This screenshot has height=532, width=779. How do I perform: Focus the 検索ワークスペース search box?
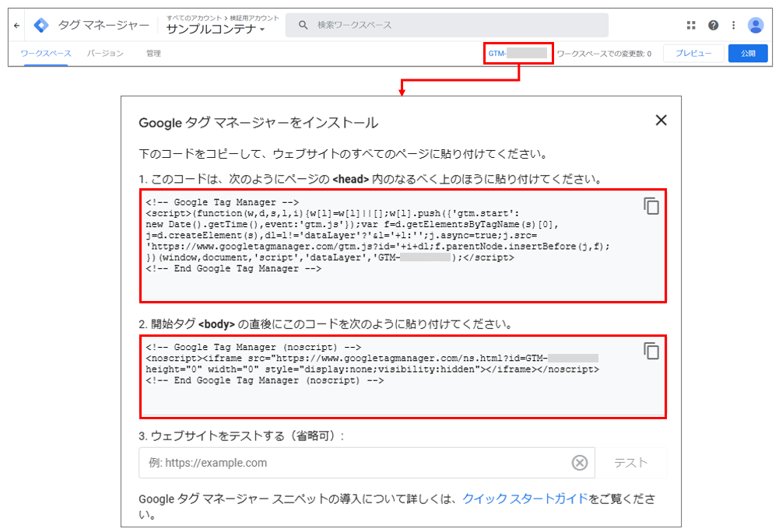447,25
